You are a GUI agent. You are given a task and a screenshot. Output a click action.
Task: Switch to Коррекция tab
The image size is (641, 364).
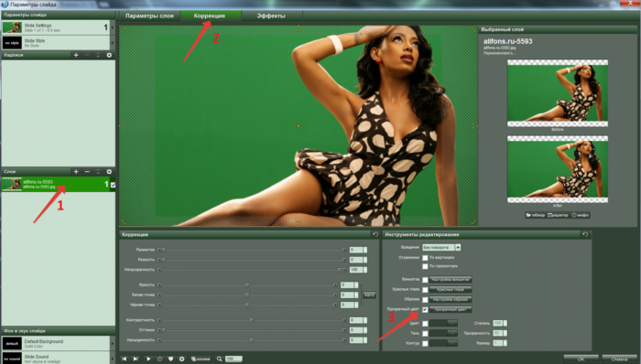(x=210, y=16)
